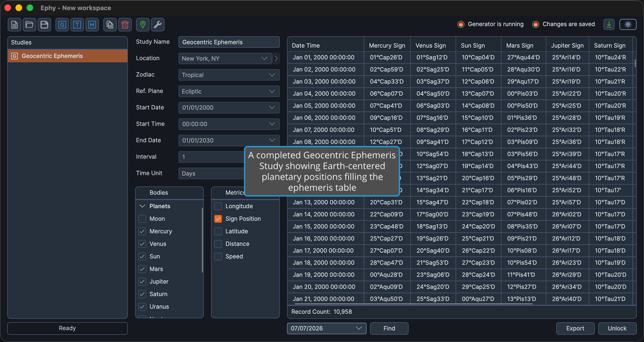Uncheck the Sign Position metric
The image size is (644, 342).
click(x=218, y=219)
